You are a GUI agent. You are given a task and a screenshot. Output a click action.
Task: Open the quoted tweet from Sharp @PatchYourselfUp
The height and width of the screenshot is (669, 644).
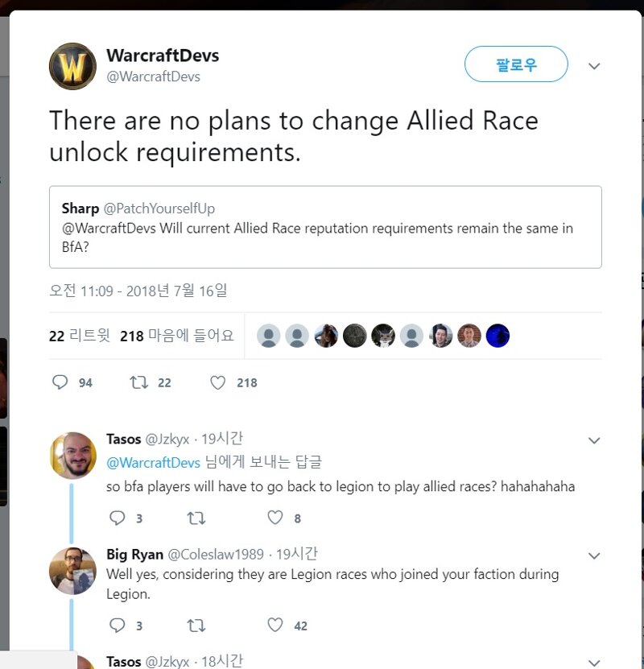coord(325,227)
